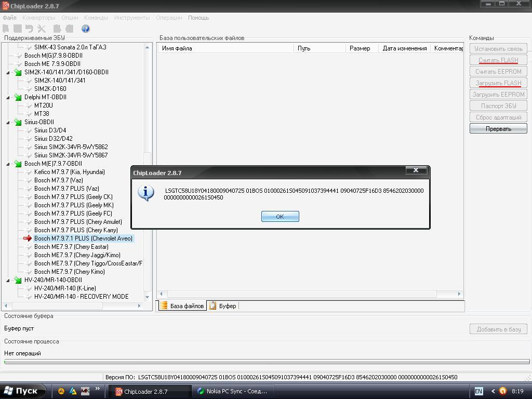The height and width of the screenshot is (399, 532).
Task: Click the crossed tools toolbar icon
Action: pos(42,29)
